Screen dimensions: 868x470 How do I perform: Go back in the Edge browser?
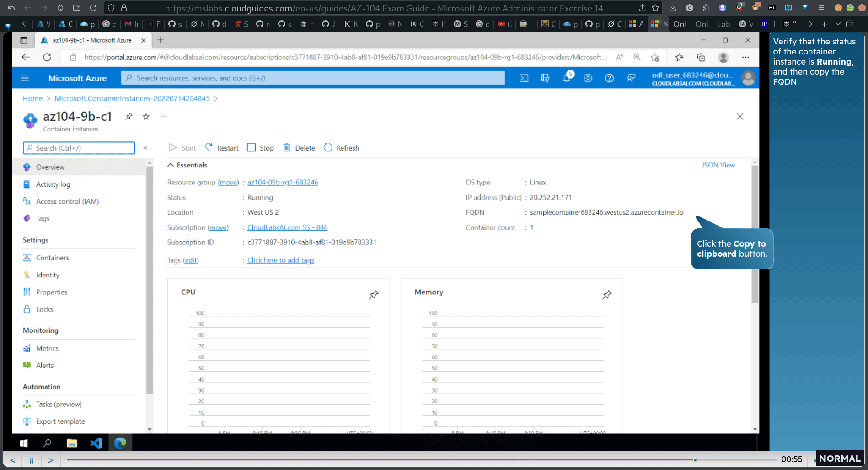pyautogui.click(x=26, y=57)
